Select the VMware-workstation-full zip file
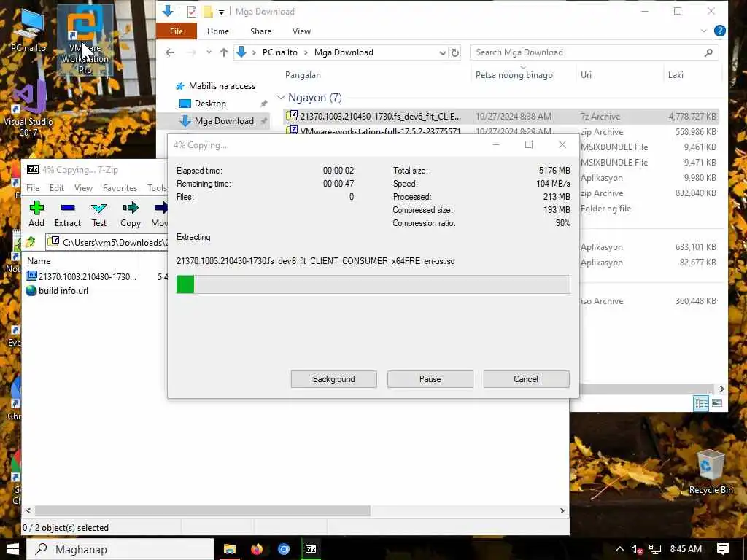 501,131
